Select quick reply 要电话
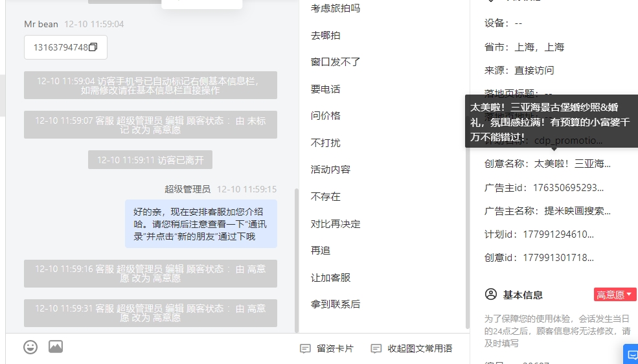 point(326,89)
